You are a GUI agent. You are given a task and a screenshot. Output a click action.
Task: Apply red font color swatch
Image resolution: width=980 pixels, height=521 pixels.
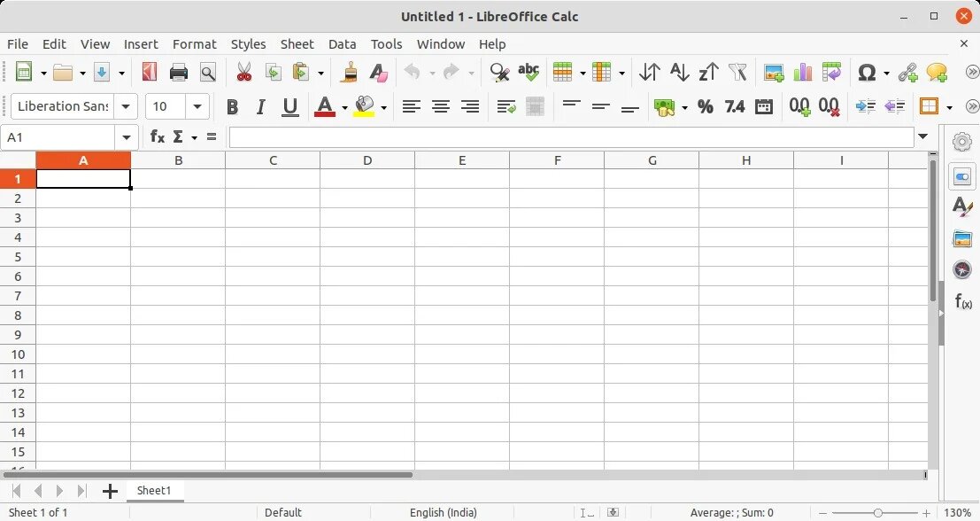[324, 107]
